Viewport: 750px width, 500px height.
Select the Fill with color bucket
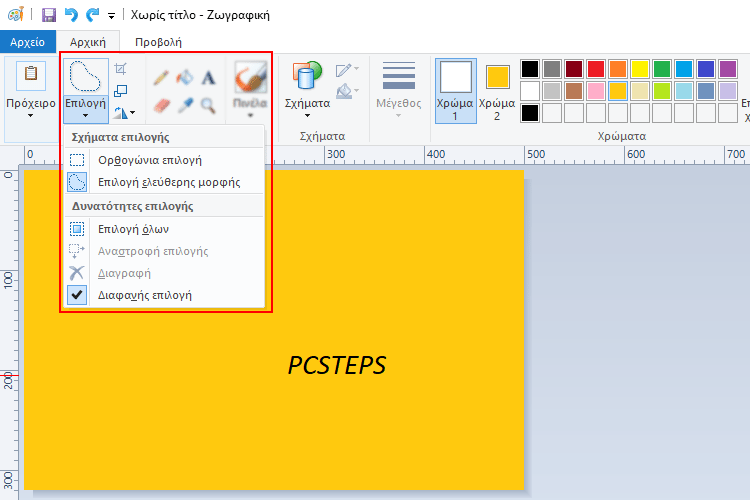(185, 77)
